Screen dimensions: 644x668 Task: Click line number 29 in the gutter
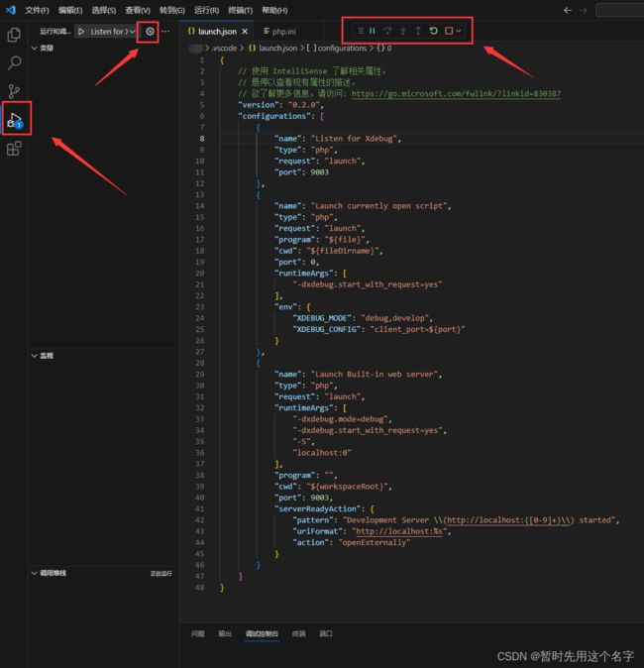(200, 374)
